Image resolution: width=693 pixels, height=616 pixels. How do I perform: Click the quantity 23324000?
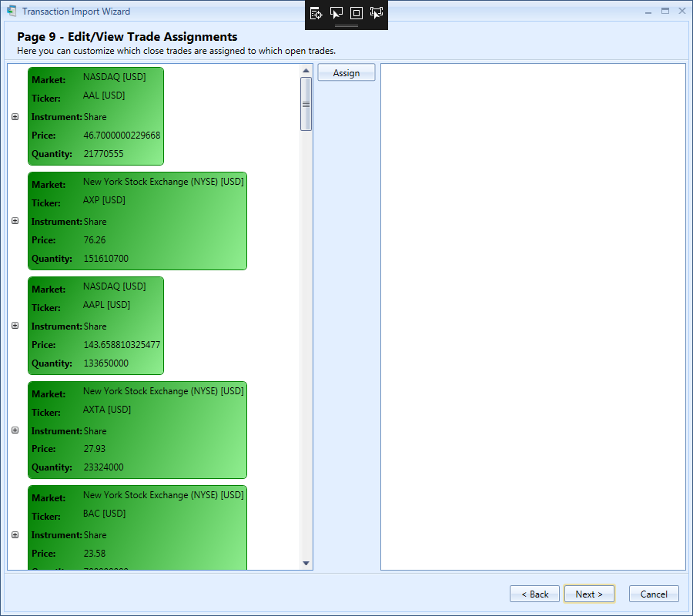click(103, 467)
